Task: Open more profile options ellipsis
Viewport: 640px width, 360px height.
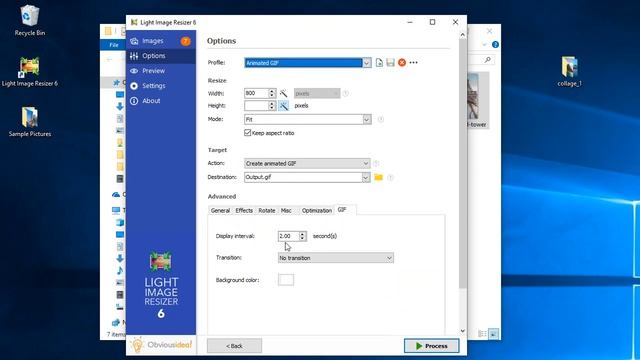Action: point(413,62)
